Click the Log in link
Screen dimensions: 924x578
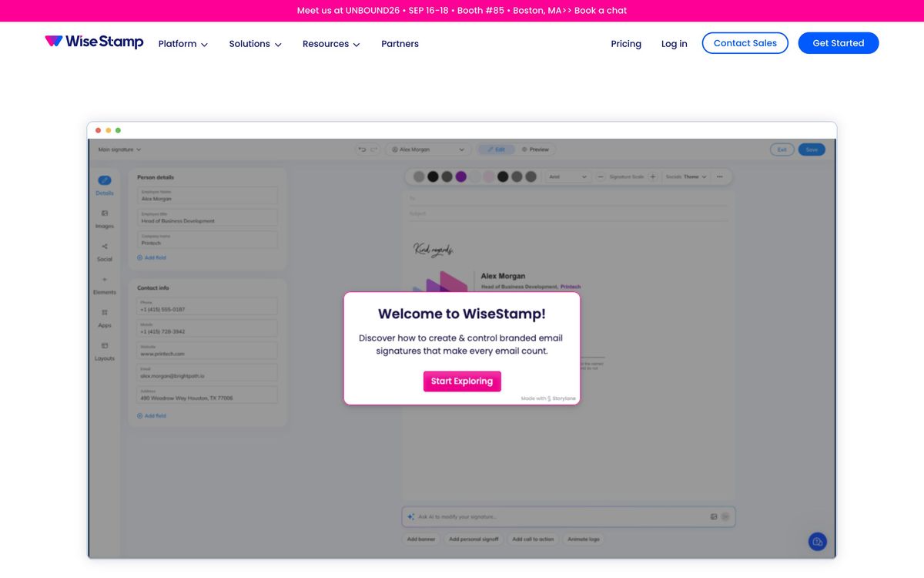point(674,44)
